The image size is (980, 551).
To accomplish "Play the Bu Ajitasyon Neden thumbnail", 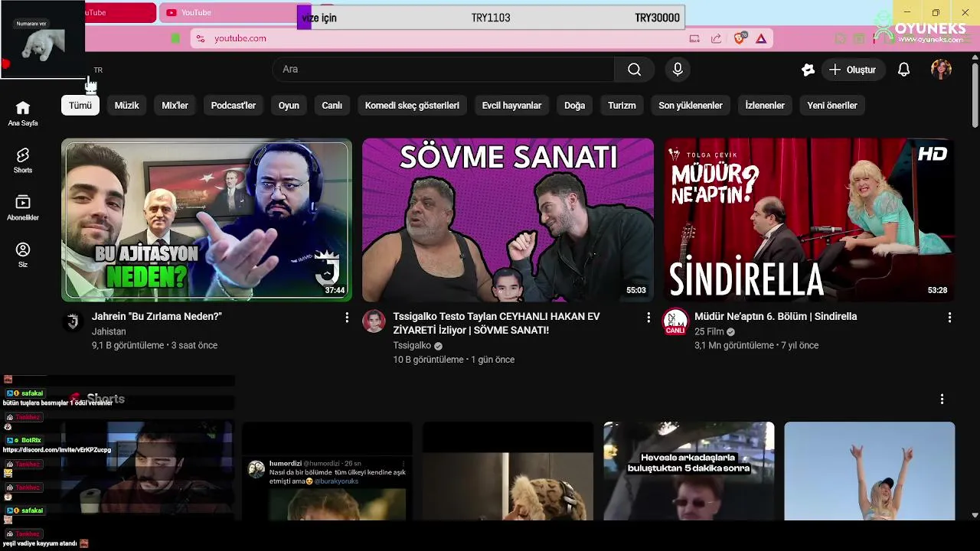I will tap(207, 220).
